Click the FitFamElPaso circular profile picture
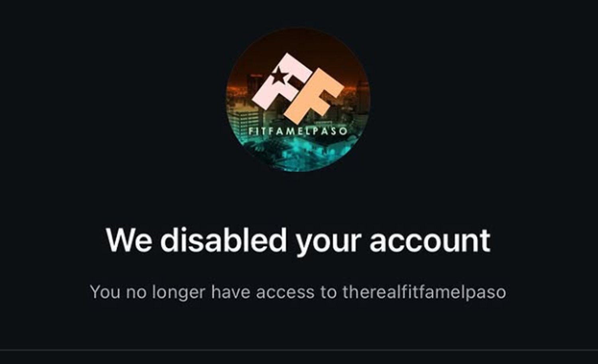 pyautogui.click(x=298, y=100)
